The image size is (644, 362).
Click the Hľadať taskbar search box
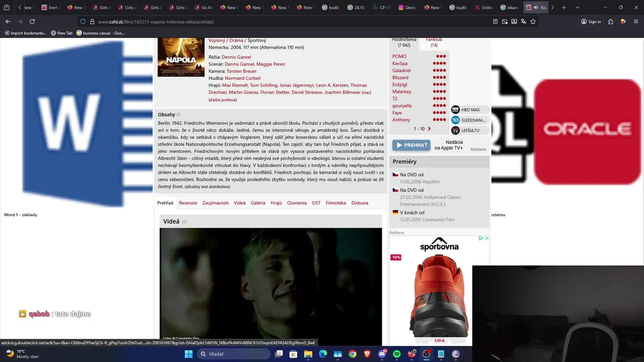234,354
